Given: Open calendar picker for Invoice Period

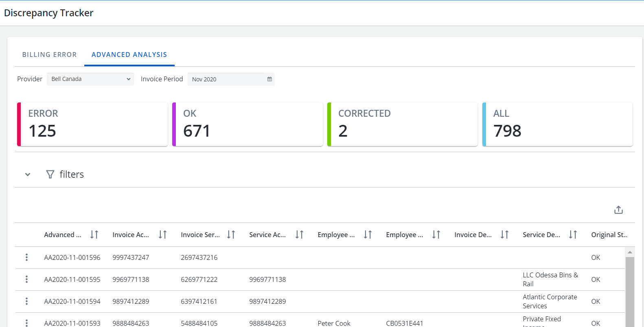Looking at the screenshot, I should click(x=269, y=79).
